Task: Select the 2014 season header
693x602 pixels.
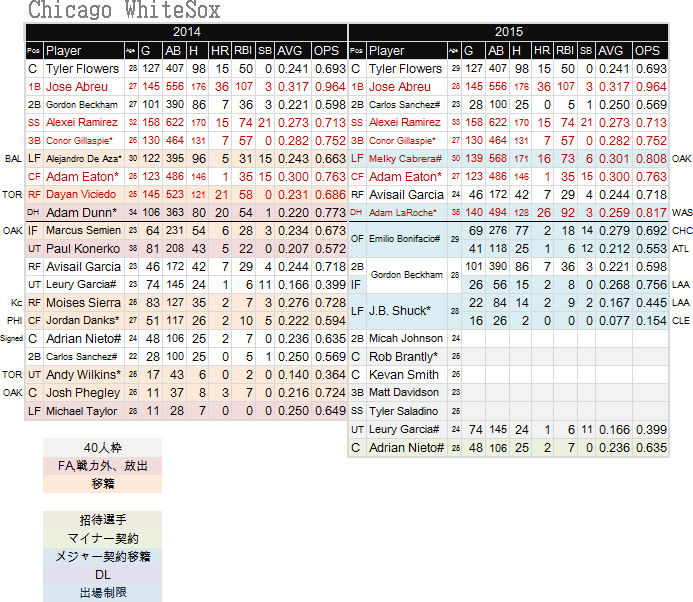Action: point(187,32)
